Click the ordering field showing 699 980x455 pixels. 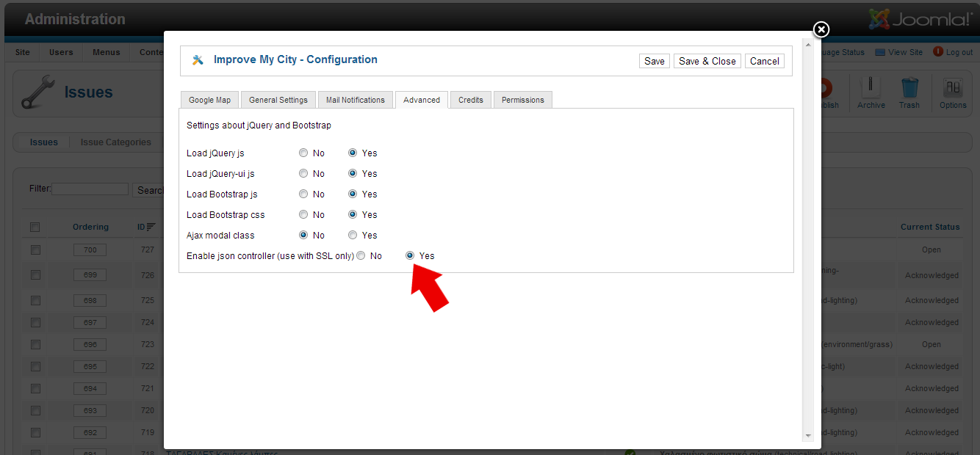[90, 275]
